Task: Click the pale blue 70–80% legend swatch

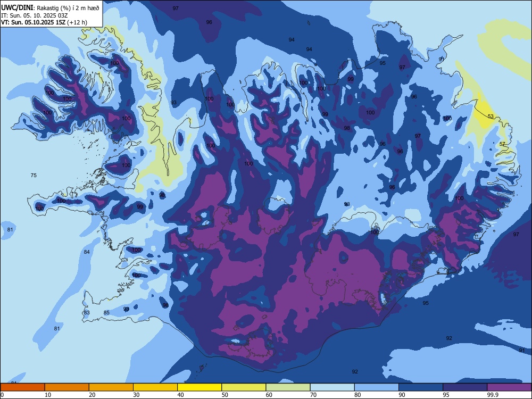Action: pos(332,387)
